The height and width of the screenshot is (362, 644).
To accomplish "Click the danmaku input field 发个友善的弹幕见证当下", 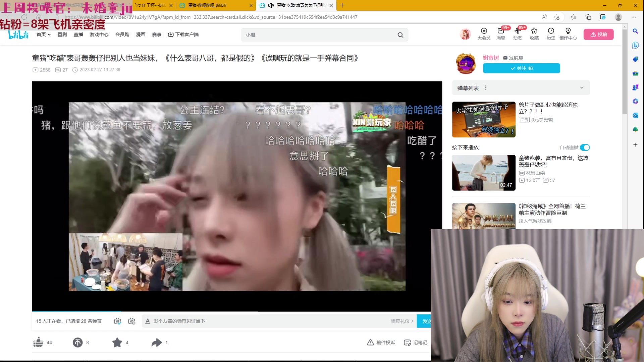I will [x=235, y=321].
